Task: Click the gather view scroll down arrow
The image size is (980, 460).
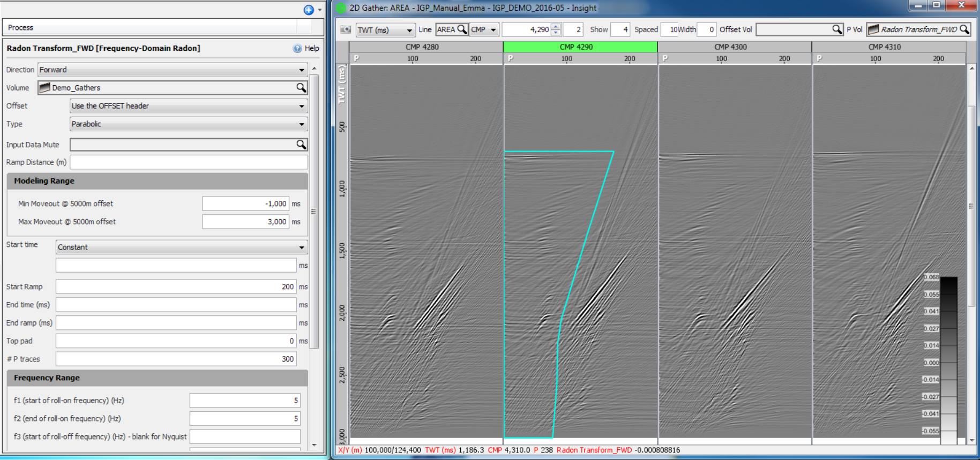Action: click(x=971, y=440)
